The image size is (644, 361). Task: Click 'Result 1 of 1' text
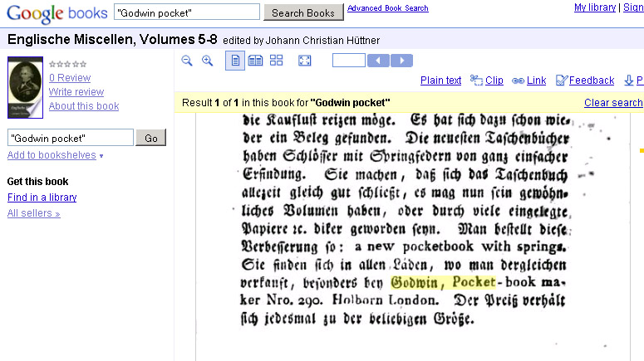pyautogui.click(x=210, y=103)
